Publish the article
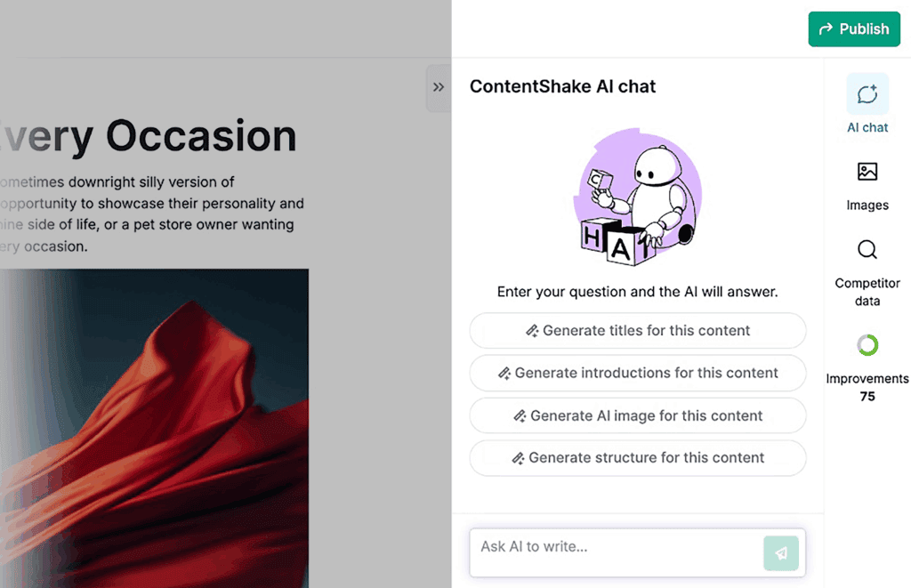 (x=854, y=28)
